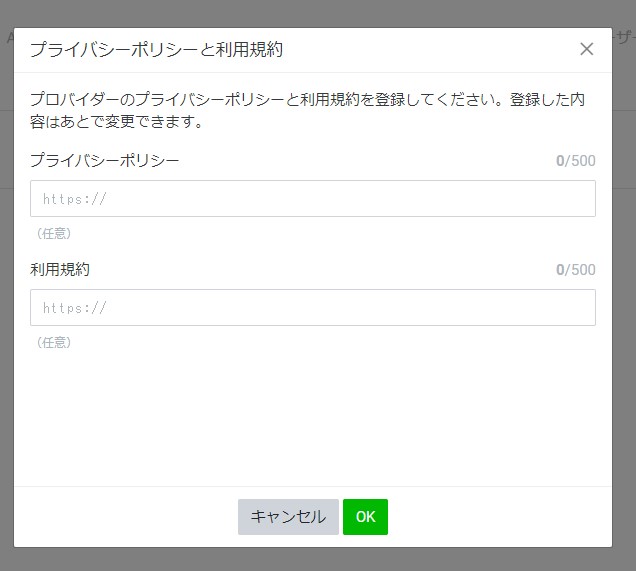This screenshot has width=636, height=571.
Task: Close the privacy policy dialog with X
Action: [x=587, y=49]
